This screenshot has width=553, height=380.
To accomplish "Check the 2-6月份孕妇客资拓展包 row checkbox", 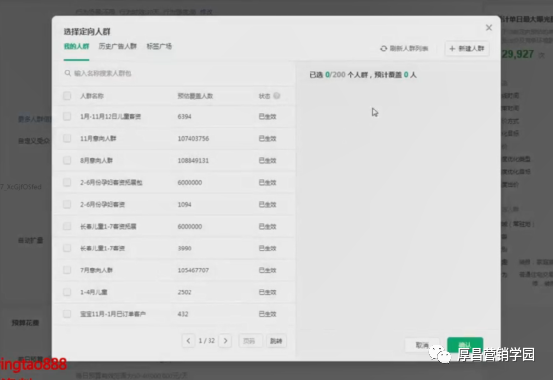I will [x=67, y=182].
